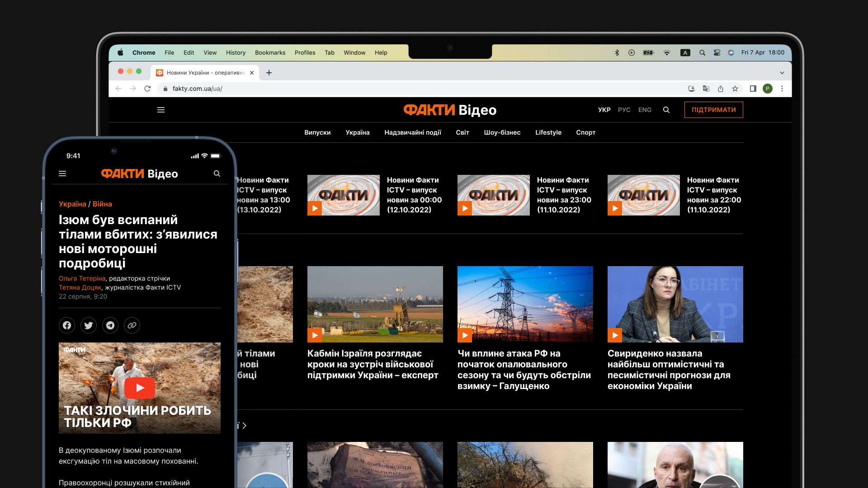Switch site language to РУС
This screenshot has height=488, width=868.
pos(624,110)
